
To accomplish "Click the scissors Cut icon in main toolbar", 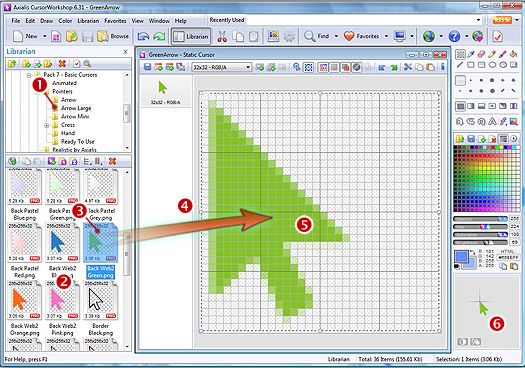I will click(222, 36).
